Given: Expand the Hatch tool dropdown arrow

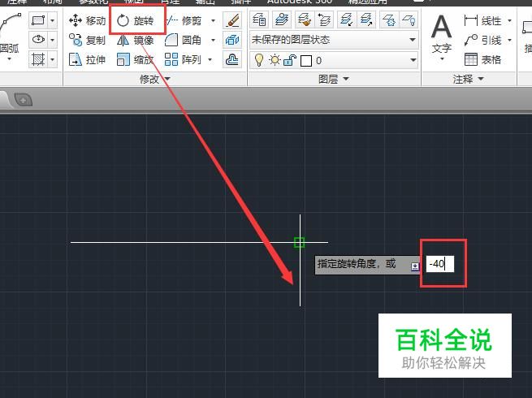Looking at the screenshot, I should coord(52,60).
